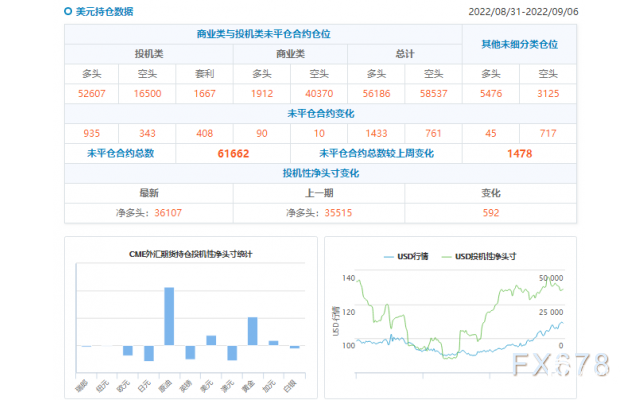The width and height of the screenshot is (640, 400).
Task: Click the 英镑 negative bar
Action: [190, 352]
